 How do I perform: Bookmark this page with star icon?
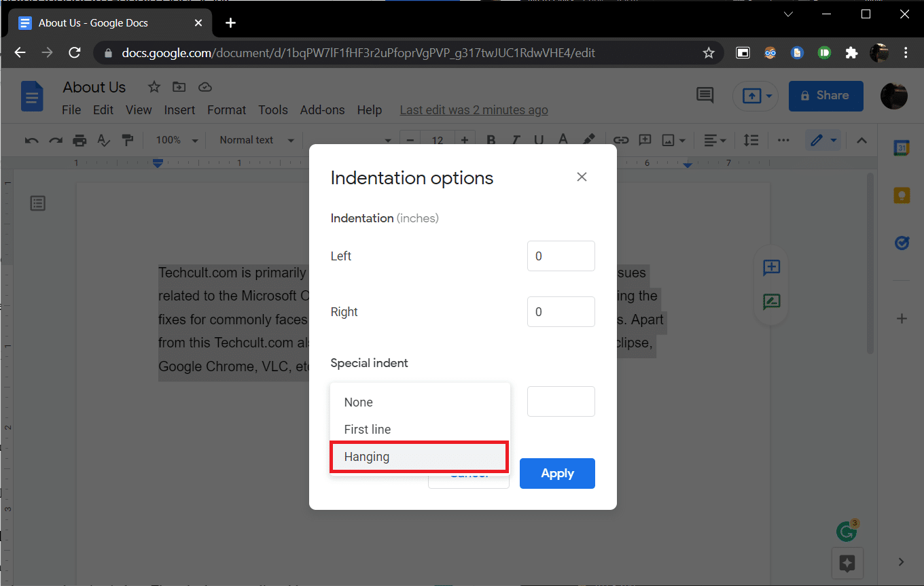709,52
